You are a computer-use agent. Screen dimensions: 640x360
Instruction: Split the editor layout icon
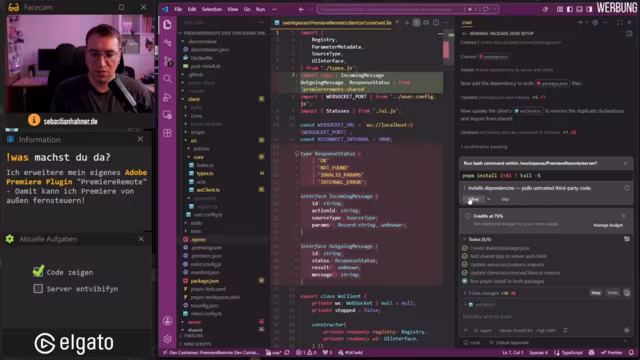pos(436,23)
